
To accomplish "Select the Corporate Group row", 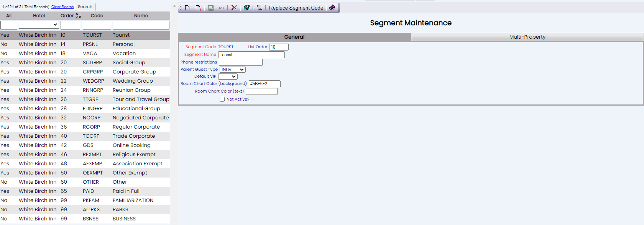I will 85,72.
